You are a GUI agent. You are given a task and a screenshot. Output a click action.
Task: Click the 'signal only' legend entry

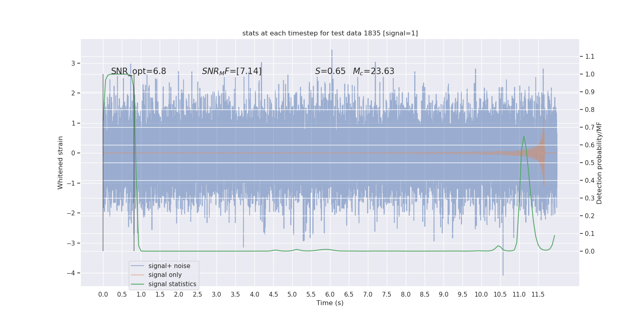tap(165, 275)
